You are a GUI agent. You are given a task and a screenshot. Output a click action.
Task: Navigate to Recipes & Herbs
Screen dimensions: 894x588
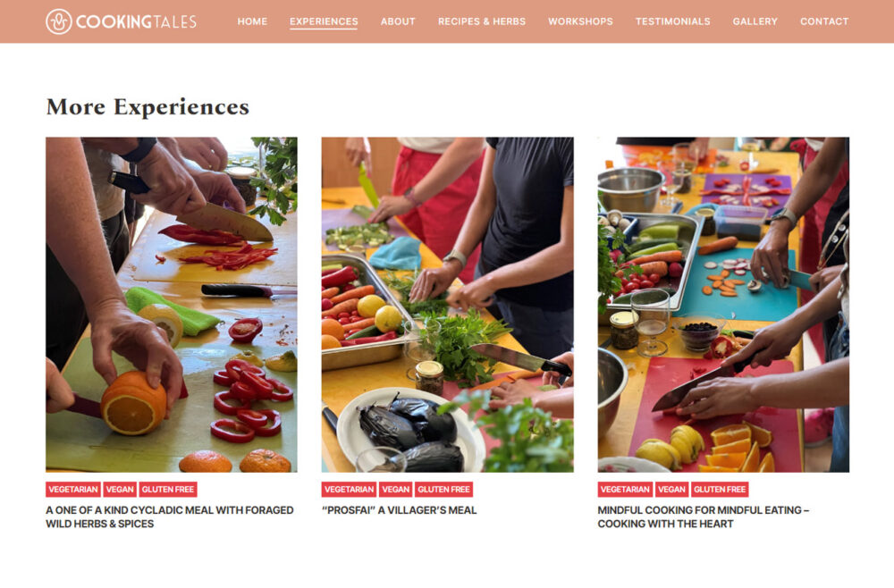tap(482, 21)
